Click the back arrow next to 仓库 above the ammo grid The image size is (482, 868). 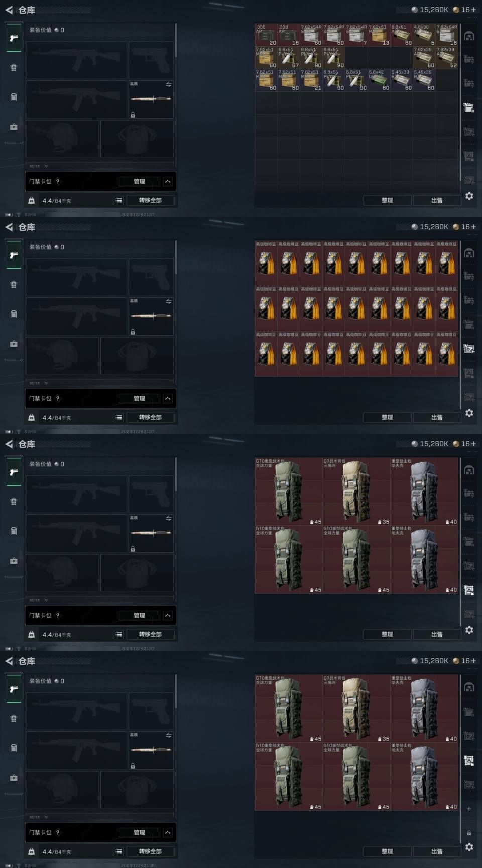click(9, 10)
